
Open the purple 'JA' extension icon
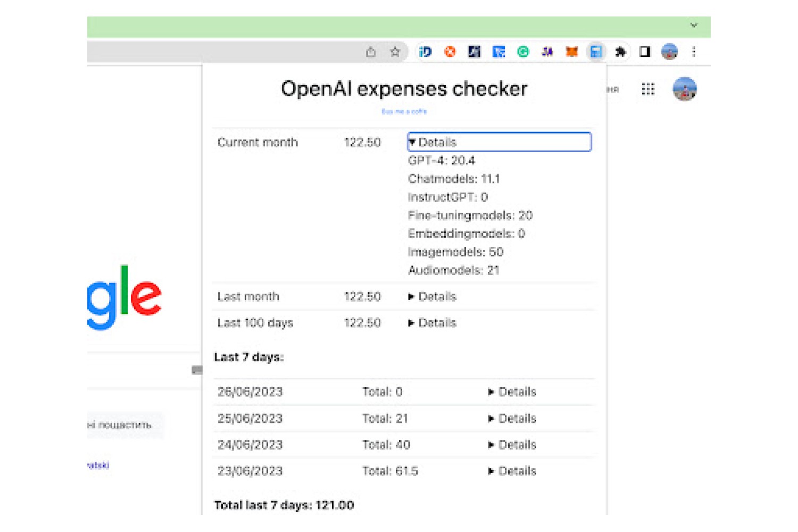(x=547, y=52)
